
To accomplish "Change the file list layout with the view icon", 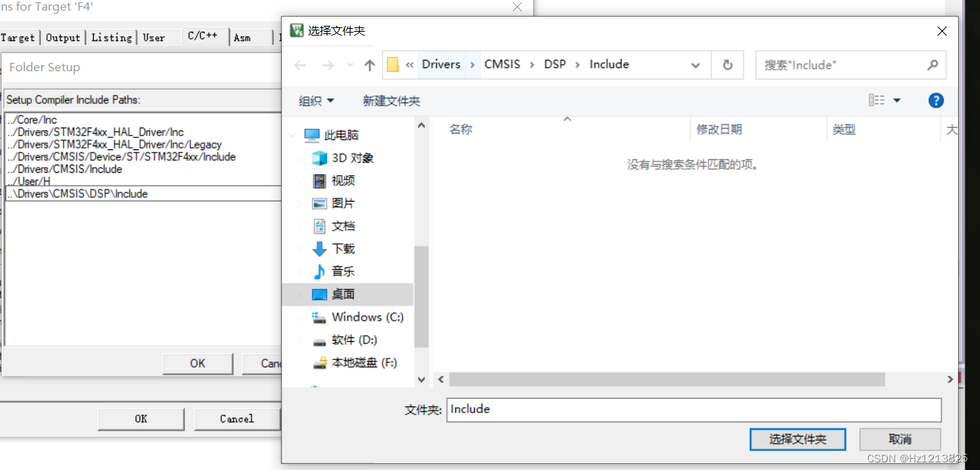I will tap(877, 100).
